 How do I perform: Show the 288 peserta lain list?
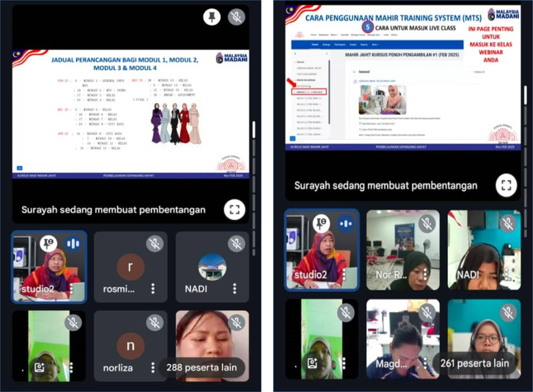(201, 368)
